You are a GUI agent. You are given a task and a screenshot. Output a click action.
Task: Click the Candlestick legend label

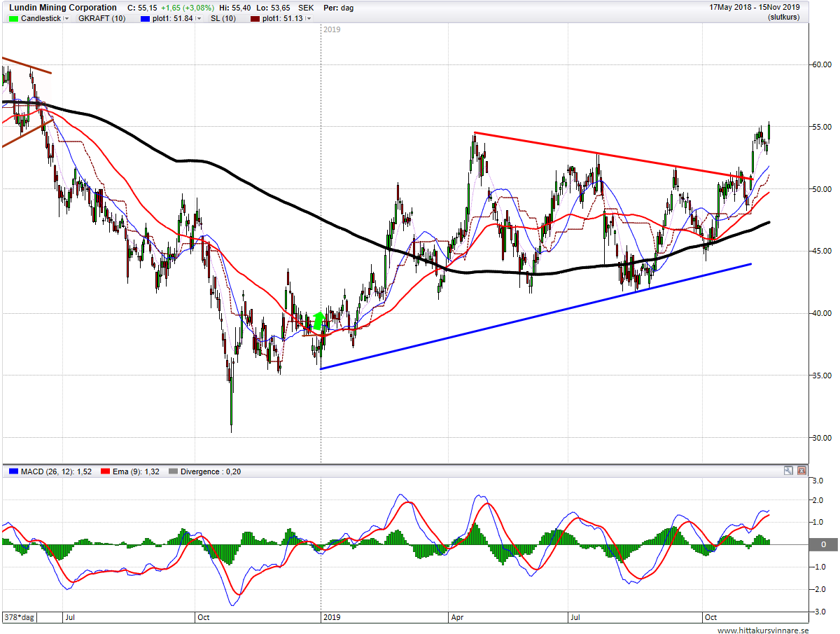[x=41, y=18]
